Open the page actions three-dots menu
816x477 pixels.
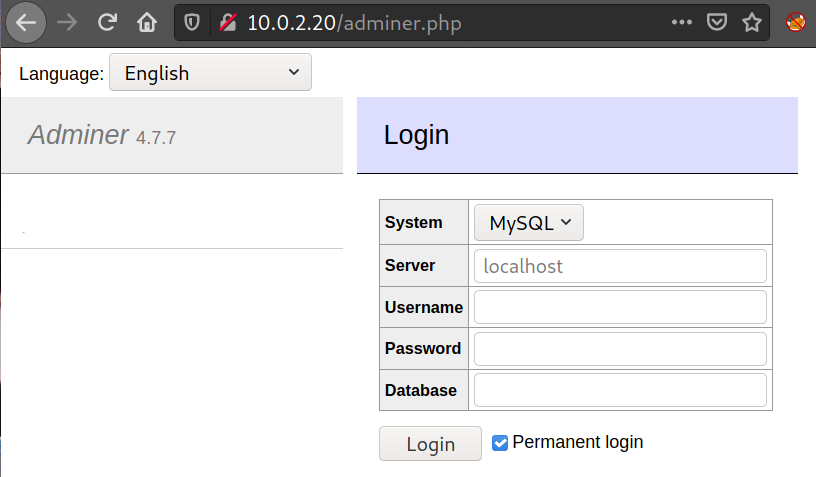click(x=682, y=22)
